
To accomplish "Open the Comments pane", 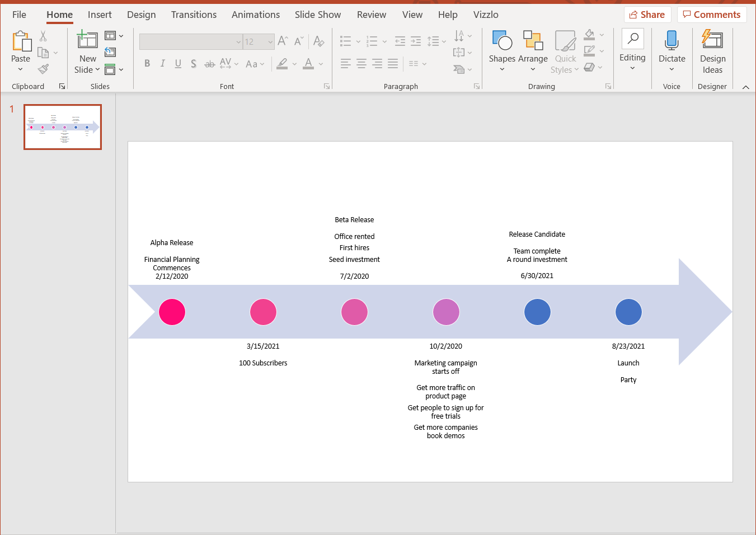I will tap(712, 14).
